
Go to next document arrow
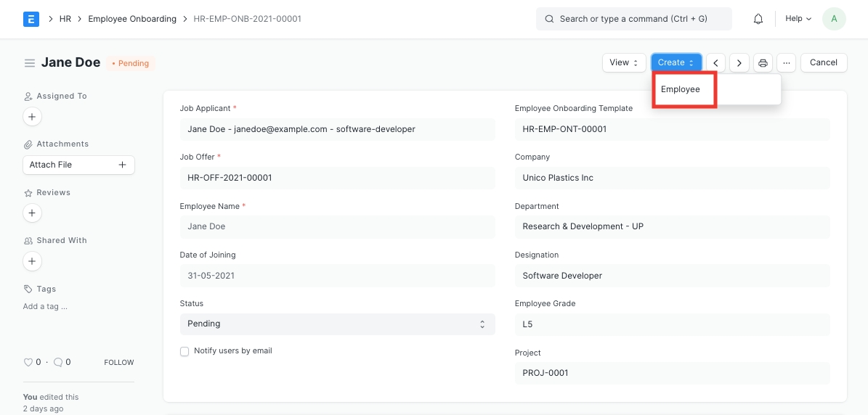pyautogui.click(x=739, y=63)
